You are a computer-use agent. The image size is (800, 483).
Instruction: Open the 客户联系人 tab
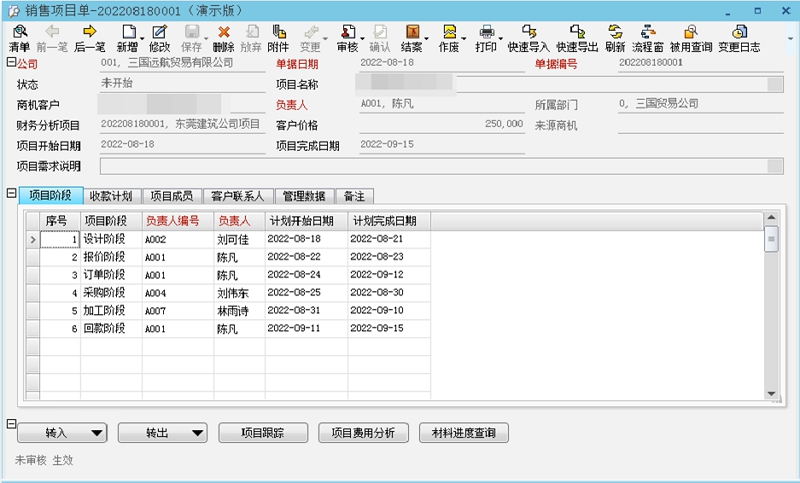coord(238,195)
